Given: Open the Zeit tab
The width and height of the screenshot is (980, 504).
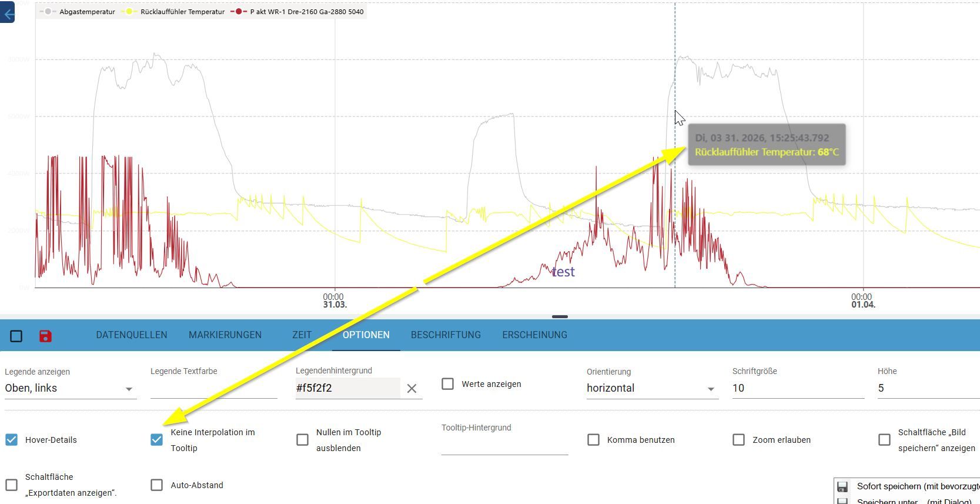Looking at the screenshot, I should pos(302,335).
